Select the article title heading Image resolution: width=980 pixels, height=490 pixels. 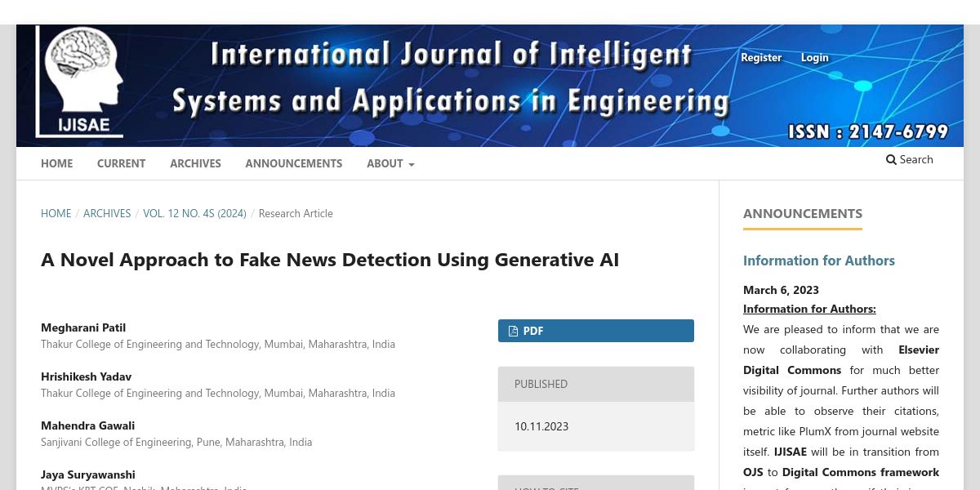[330, 260]
